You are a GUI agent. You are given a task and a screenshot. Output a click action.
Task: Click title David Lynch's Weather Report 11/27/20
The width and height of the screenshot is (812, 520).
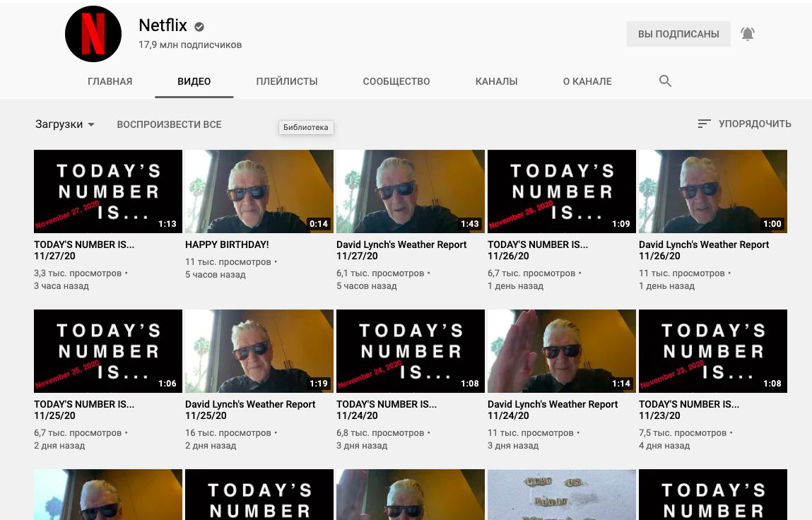pyautogui.click(x=401, y=250)
